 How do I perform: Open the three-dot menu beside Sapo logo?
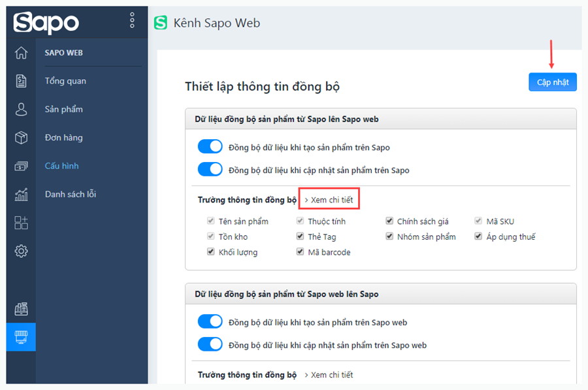(x=132, y=20)
